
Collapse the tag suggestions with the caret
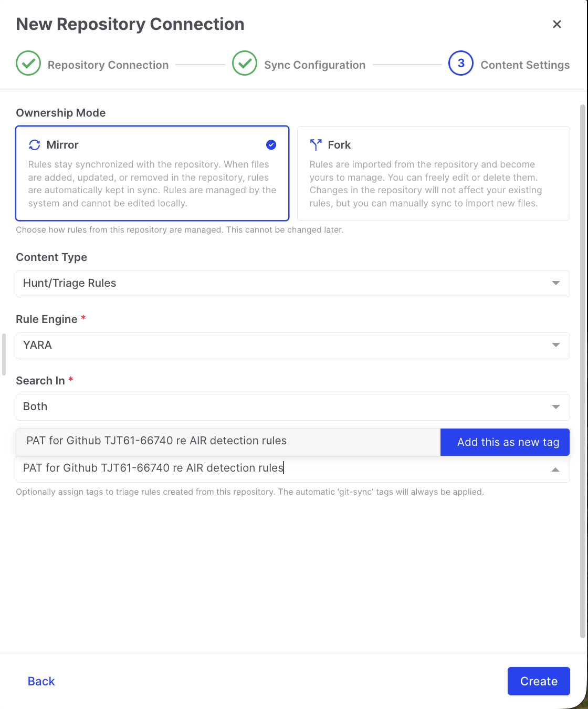[555, 470]
